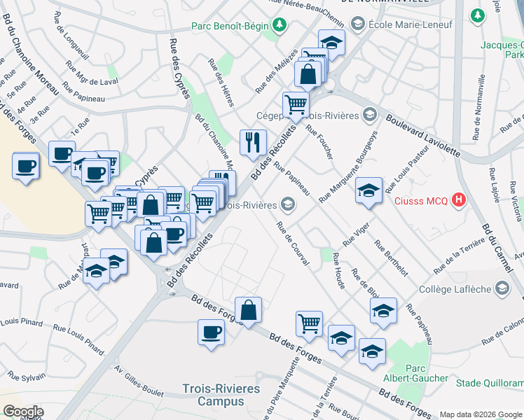524x420 pixels.
Task: Select the Ciusss MCQ label
Action: (x=421, y=201)
